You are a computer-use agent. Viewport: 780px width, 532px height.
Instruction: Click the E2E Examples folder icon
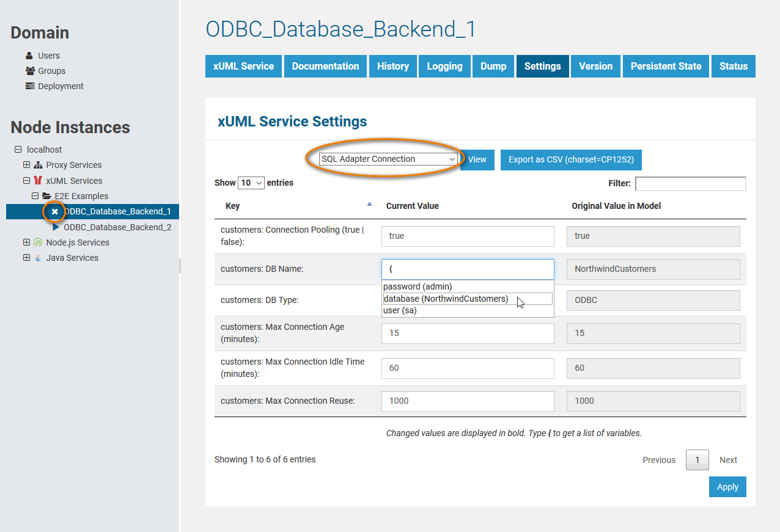(x=46, y=196)
